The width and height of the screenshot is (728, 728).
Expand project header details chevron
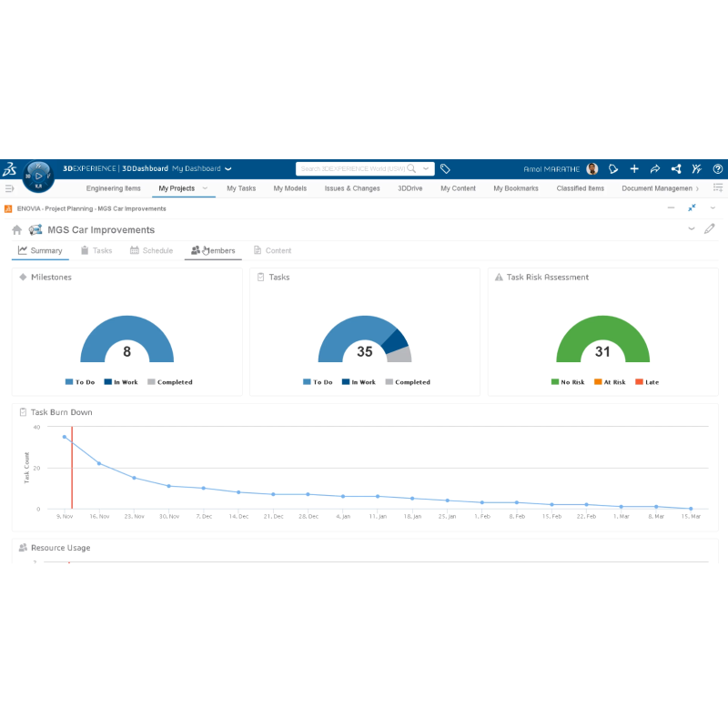click(692, 228)
